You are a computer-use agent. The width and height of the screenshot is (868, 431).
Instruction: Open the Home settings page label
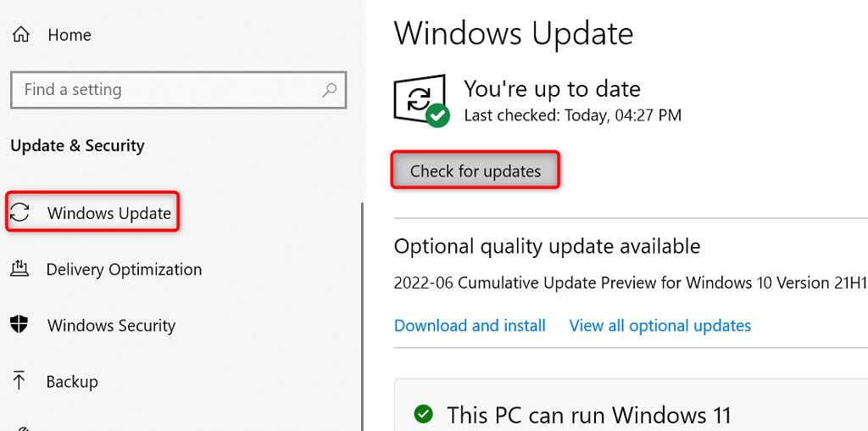[x=70, y=35]
